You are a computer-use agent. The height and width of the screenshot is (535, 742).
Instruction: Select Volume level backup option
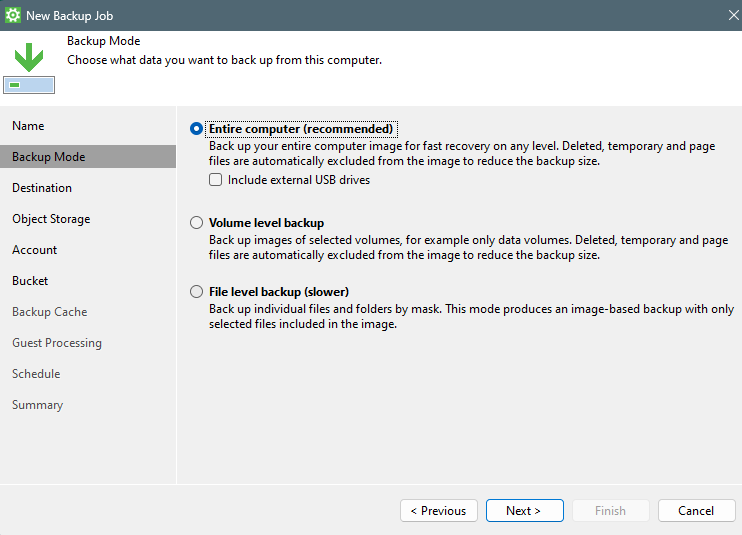tap(196, 223)
